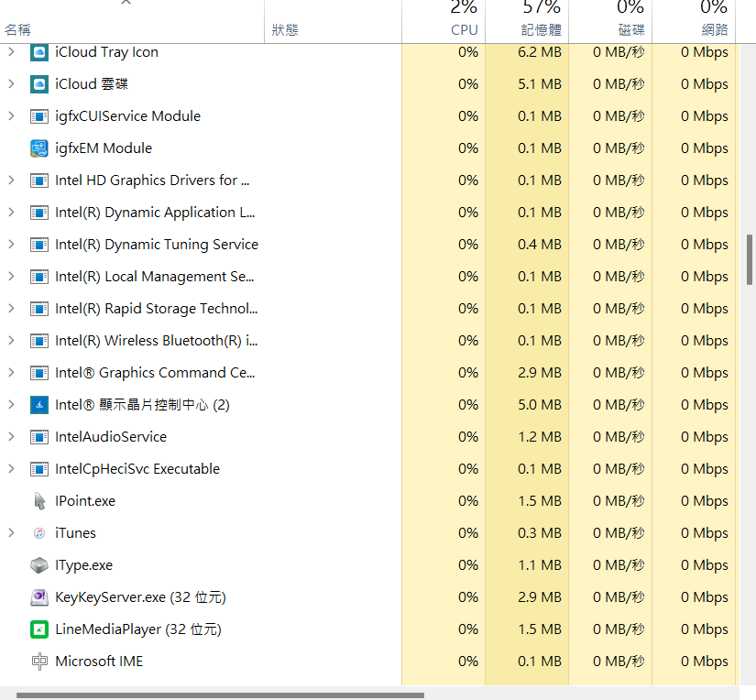
Task: Click the IntelCpHeciSvc Executable icon
Action: (x=39, y=469)
